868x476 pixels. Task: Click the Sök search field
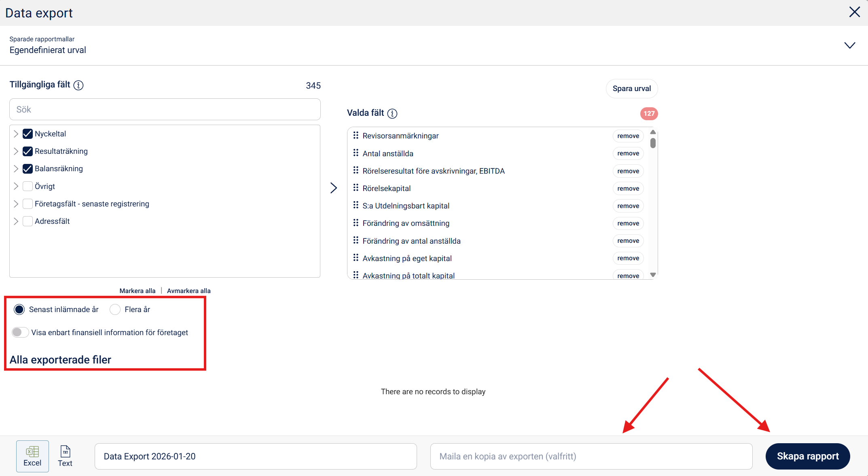(x=165, y=109)
